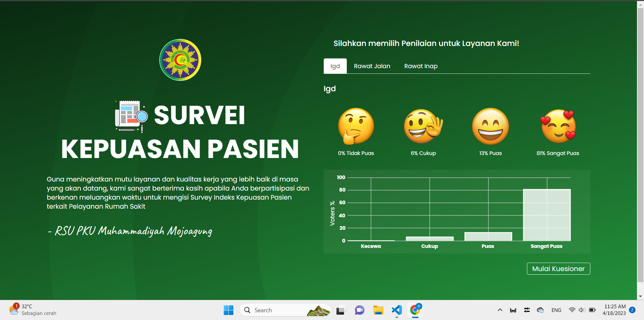
Task: Click the survey newspaper illustration icon
Action: pyautogui.click(x=131, y=116)
